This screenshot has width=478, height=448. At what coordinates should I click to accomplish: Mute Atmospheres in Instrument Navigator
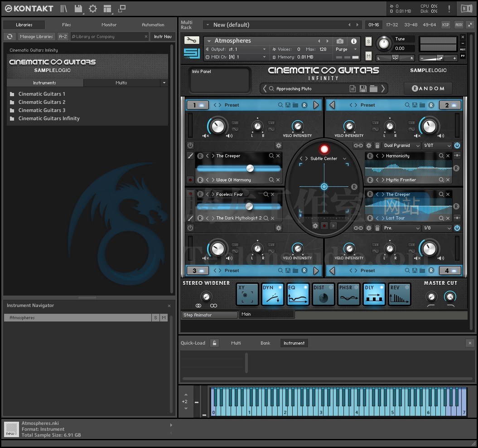pyautogui.click(x=164, y=318)
